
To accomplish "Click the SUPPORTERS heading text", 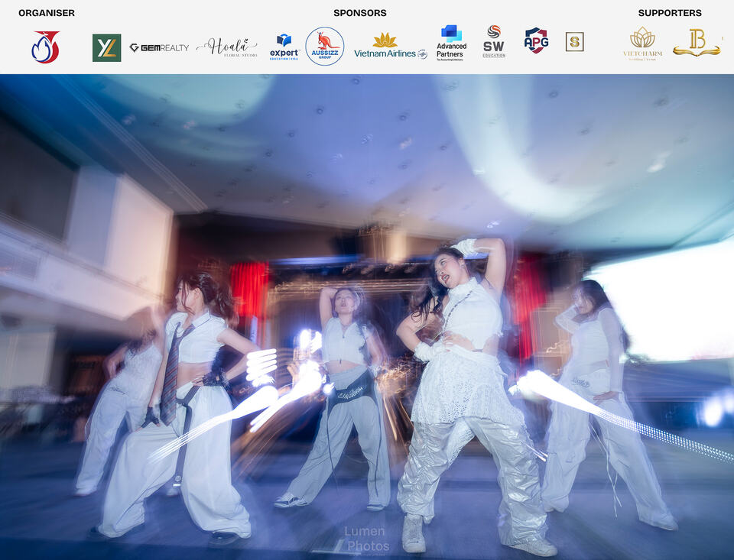I will pos(670,13).
